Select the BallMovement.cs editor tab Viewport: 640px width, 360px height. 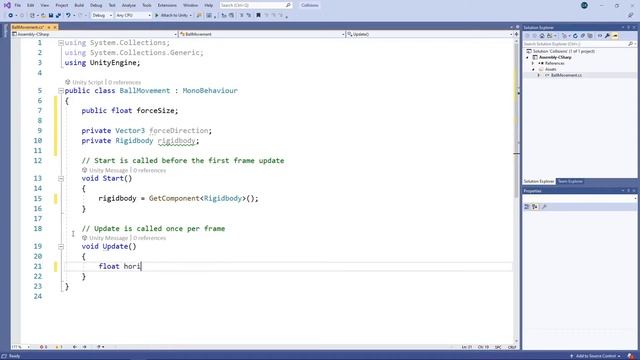(28, 27)
